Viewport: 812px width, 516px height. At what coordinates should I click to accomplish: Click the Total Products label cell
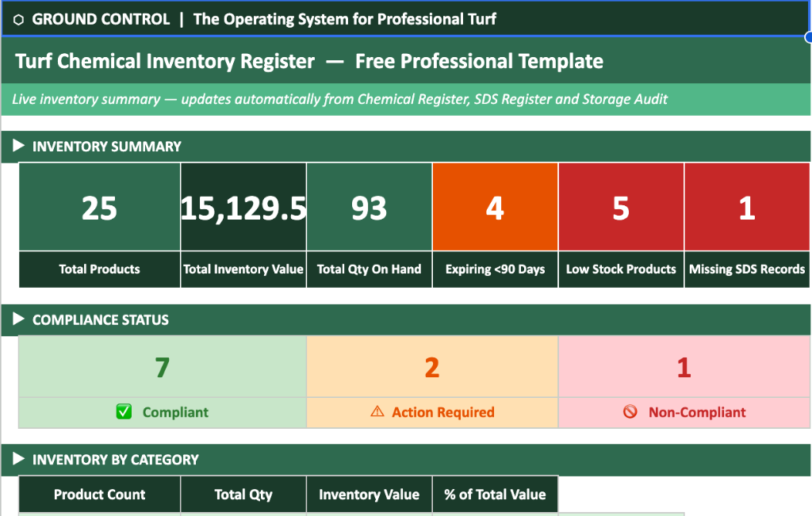(x=99, y=269)
